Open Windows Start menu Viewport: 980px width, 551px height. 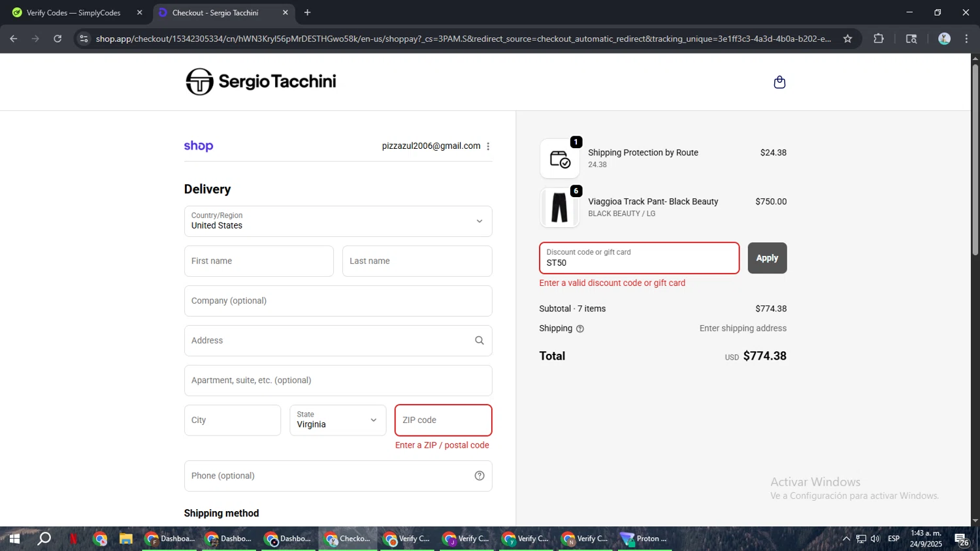[x=14, y=539]
